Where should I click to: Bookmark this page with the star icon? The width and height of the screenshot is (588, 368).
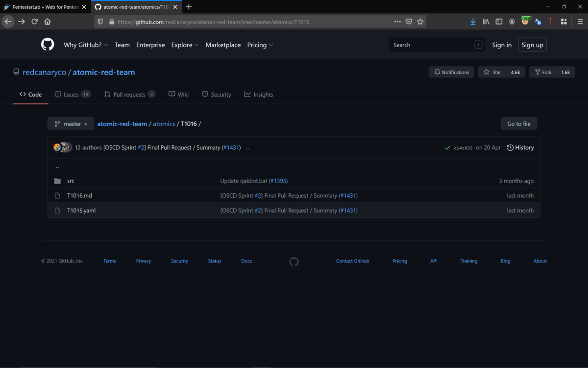click(x=420, y=22)
